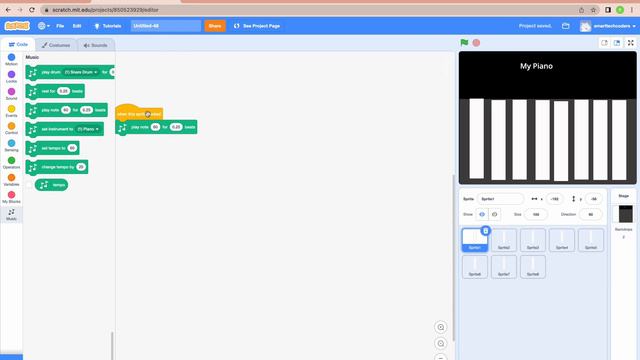Click change tempo by block in palette
Image resolution: width=640 pixels, height=360 pixels.
(x=57, y=167)
